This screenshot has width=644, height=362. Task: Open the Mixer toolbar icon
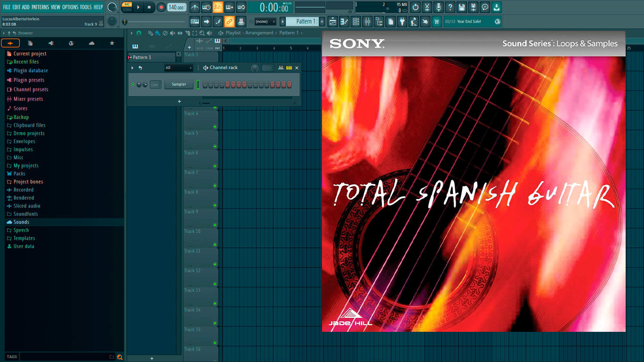click(x=367, y=22)
